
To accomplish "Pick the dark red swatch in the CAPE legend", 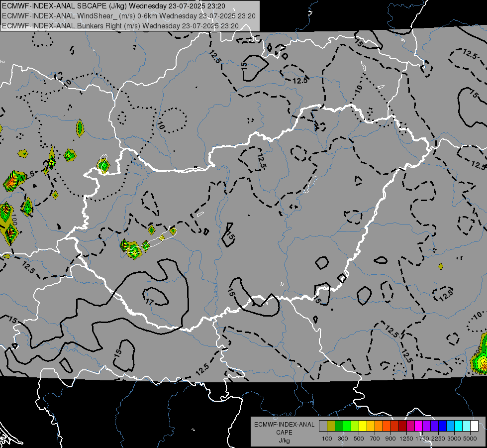I will click(x=402, y=426).
